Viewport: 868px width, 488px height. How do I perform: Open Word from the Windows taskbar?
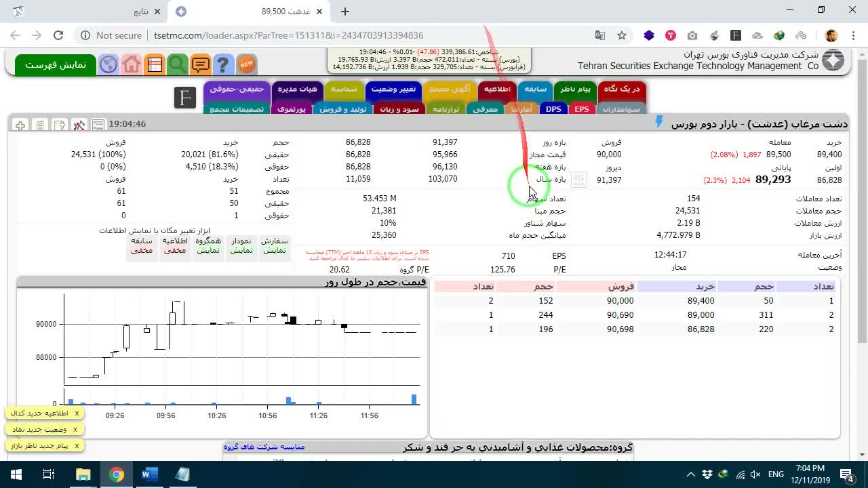[x=149, y=474]
